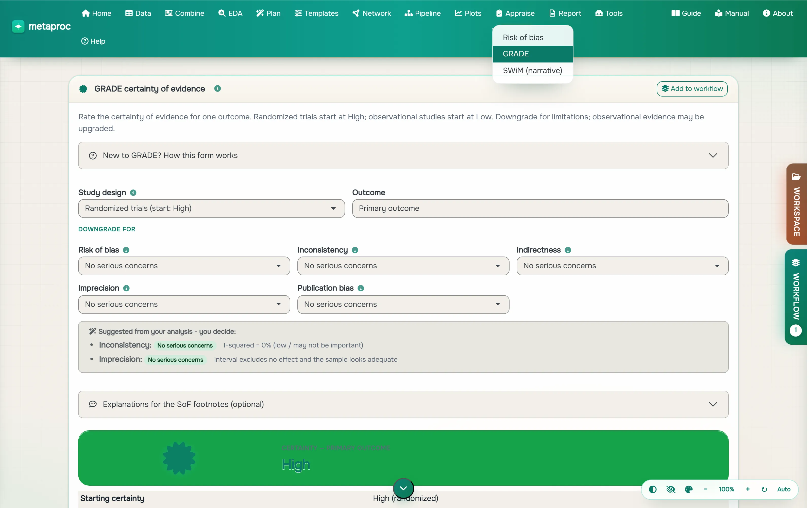Show the Risk of bias info icon

click(126, 250)
